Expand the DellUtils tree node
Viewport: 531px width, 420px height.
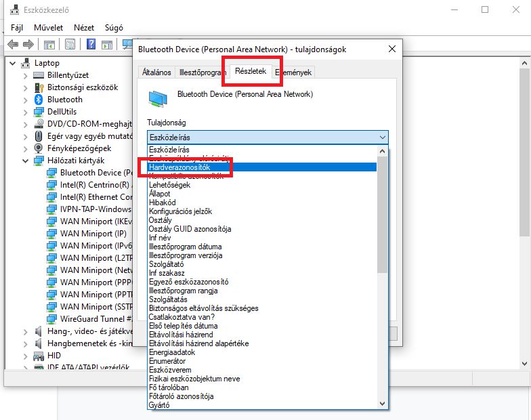(x=26, y=112)
